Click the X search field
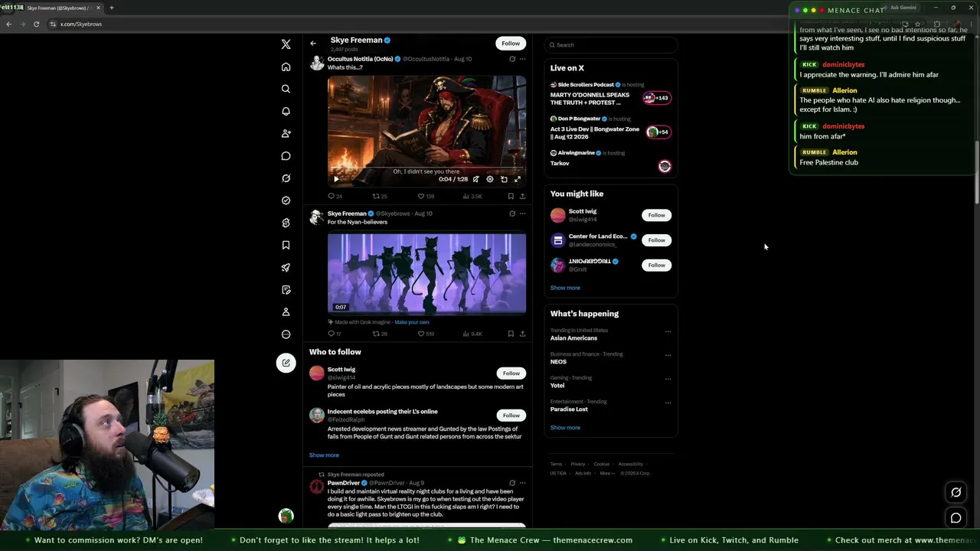The width and height of the screenshot is (980, 551). 610,45
